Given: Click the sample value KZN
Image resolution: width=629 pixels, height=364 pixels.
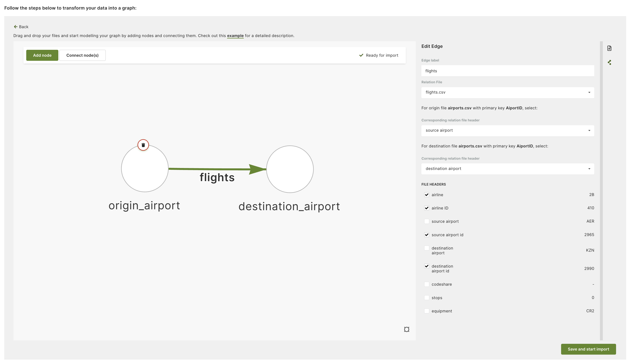Looking at the screenshot, I should [590, 250].
